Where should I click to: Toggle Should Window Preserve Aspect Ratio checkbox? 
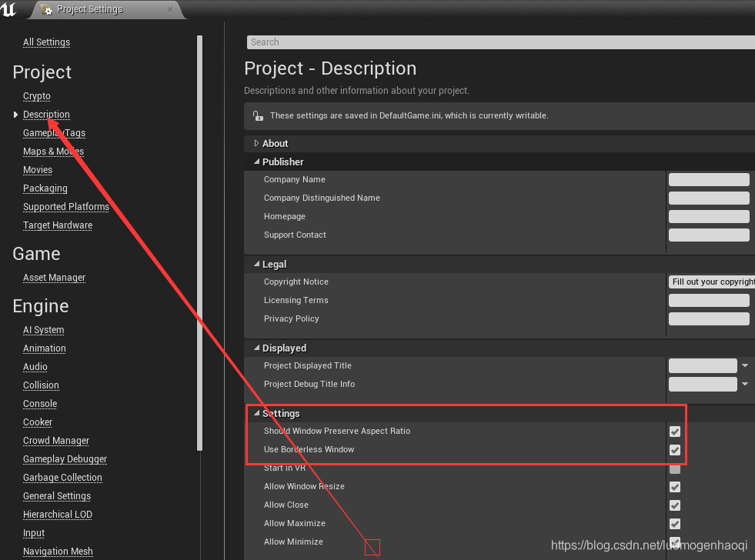click(675, 431)
